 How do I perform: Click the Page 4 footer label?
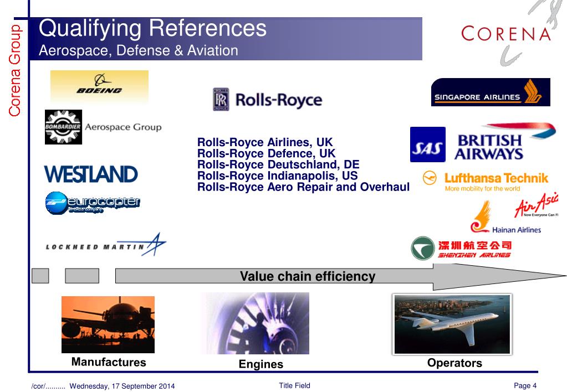tap(525, 385)
